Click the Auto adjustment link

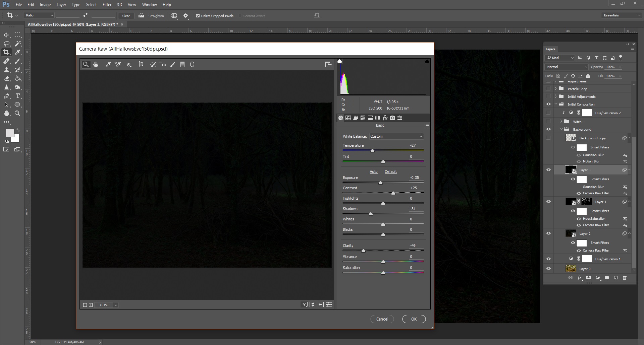point(373,171)
